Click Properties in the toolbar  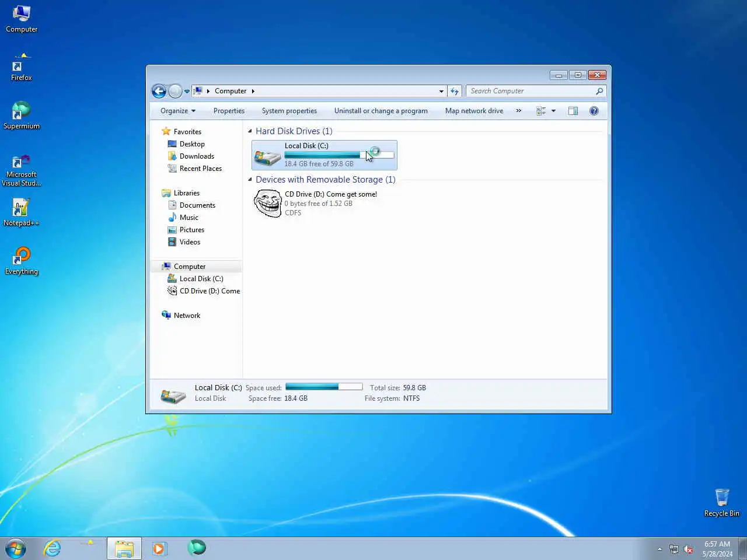tap(229, 111)
